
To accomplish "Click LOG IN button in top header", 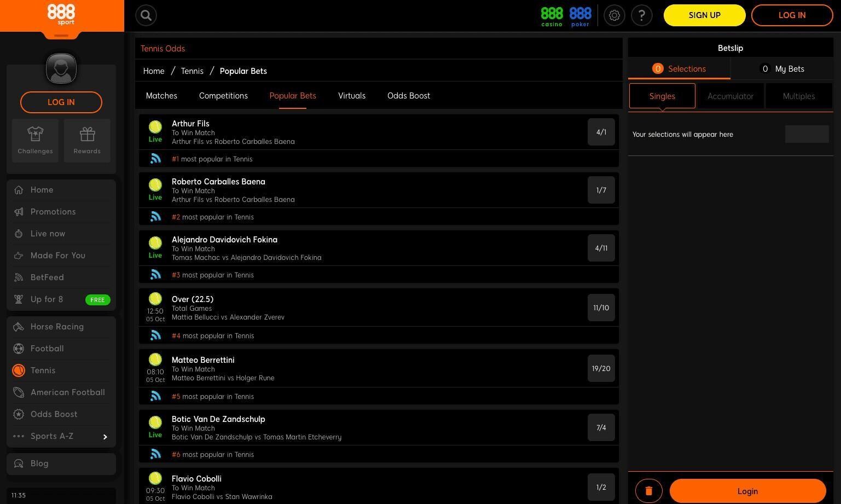I will coord(792,15).
